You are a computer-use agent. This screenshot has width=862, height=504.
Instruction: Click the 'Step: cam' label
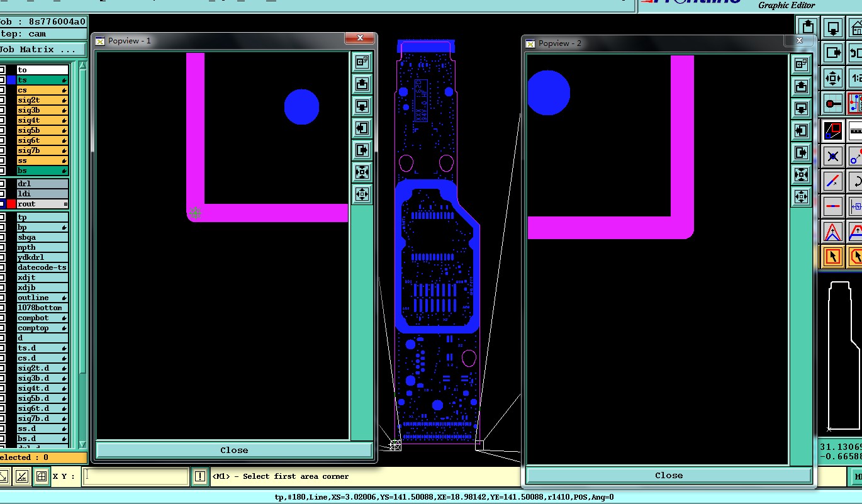point(23,33)
